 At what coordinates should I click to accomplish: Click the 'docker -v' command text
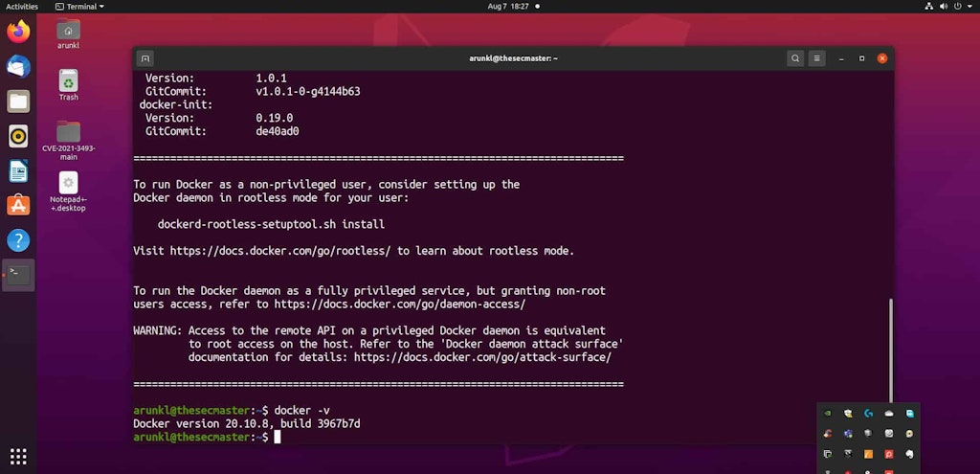[x=301, y=410]
